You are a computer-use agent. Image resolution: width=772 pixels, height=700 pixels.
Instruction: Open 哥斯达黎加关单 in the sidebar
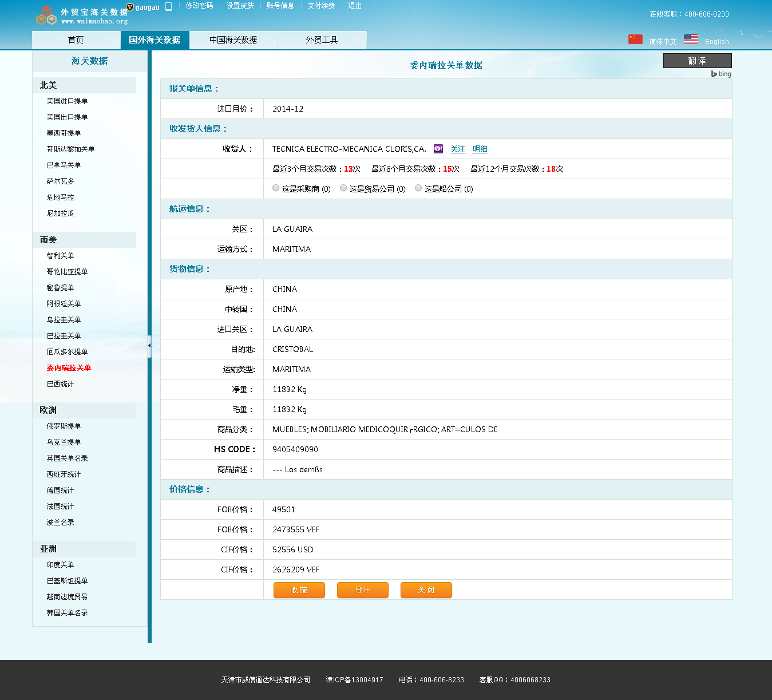pyautogui.click(x=70, y=149)
